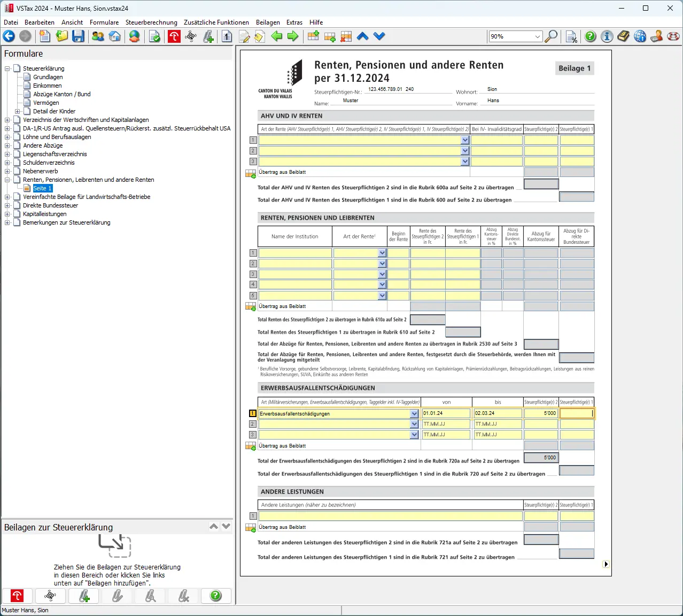
Task: Open the blue info icon in toolbar
Action: click(607, 36)
